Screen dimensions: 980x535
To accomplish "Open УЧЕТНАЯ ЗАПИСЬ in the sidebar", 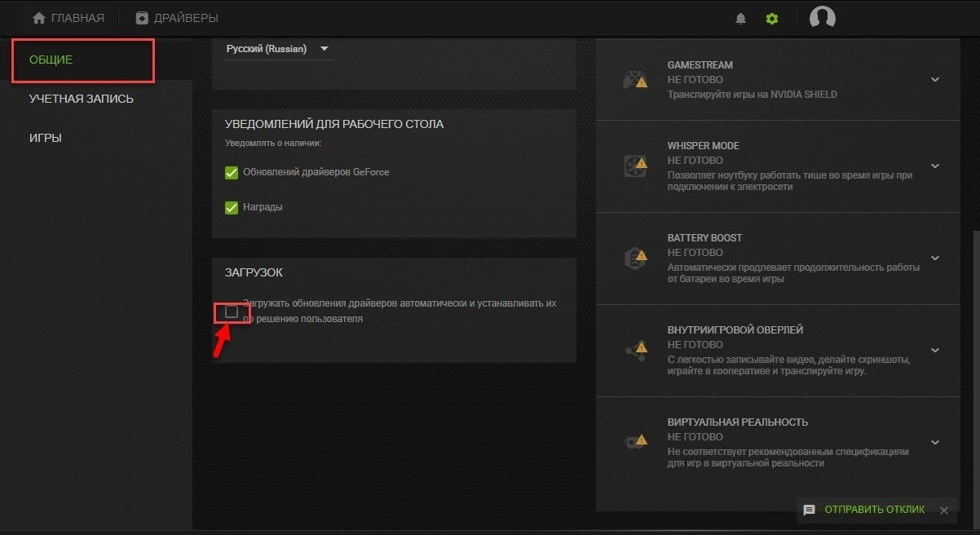I will pyautogui.click(x=82, y=99).
